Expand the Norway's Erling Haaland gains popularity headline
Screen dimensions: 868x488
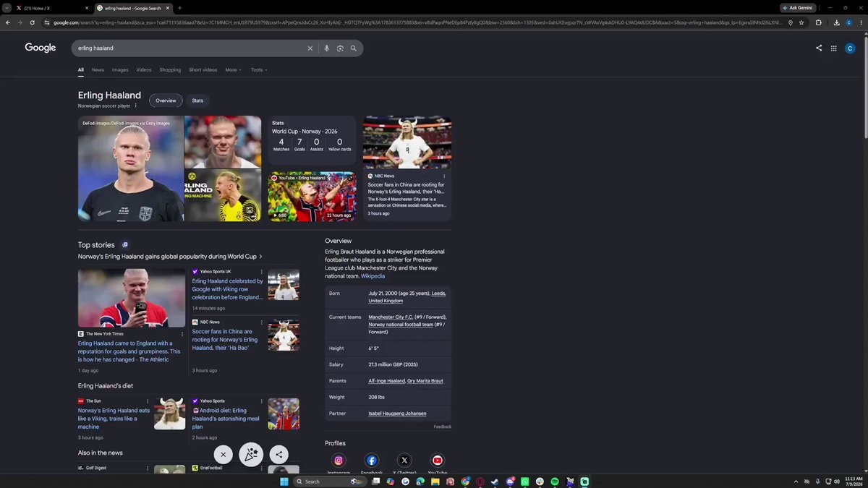pyautogui.click(x=170, y=257)
